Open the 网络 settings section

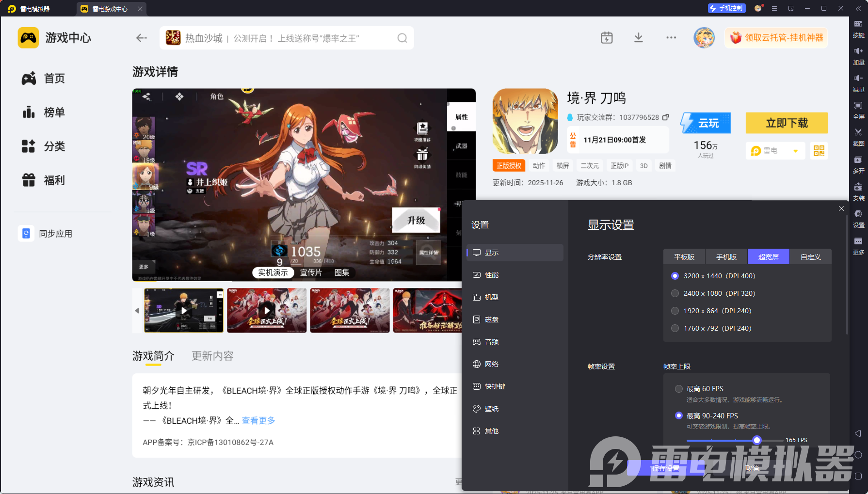pos(515,364)
